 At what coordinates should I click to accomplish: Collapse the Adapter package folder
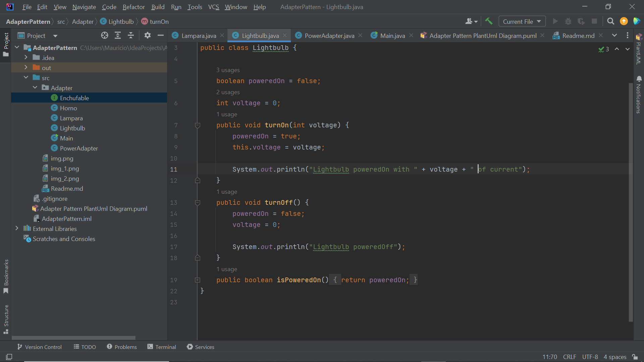pos(35,88)
